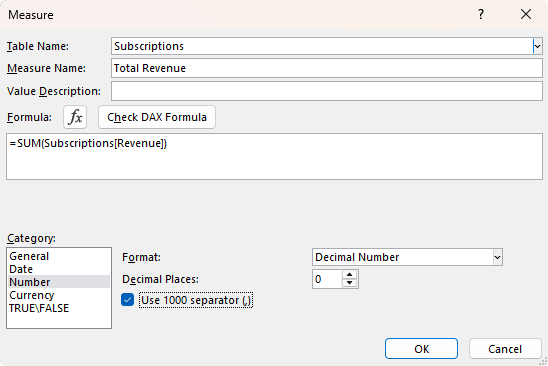
Task: Open the Table Name dropdown
Action: [x=537, y=46]
